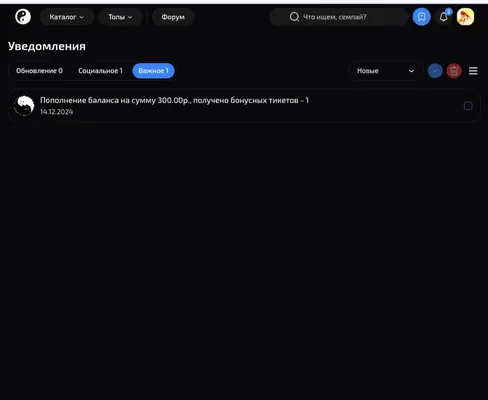Expand the Топы dropdown
The height and width of the screenshot is (400, 488).
(x=120, y=17)
